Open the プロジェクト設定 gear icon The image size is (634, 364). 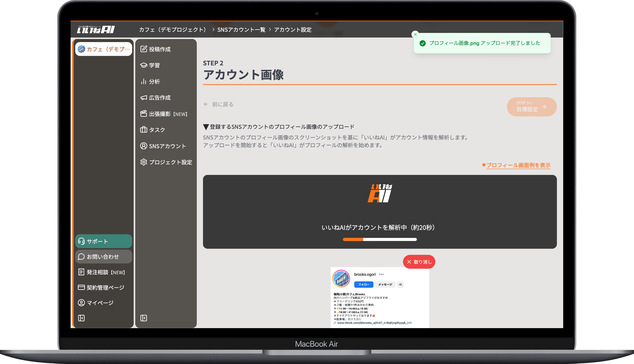143,162
